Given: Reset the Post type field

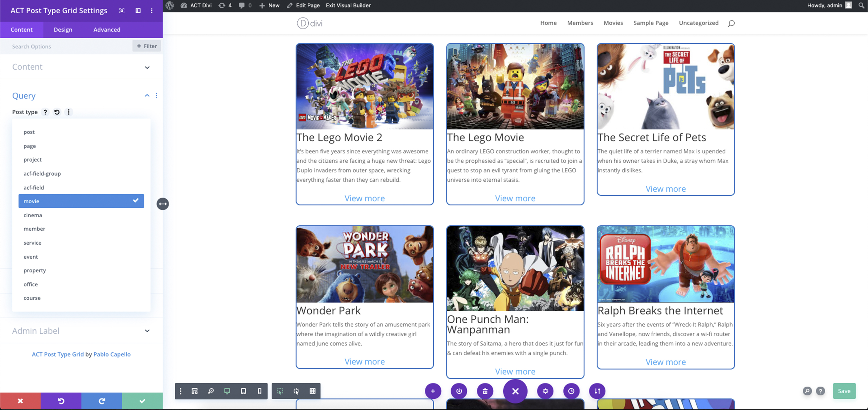Looking at the screenshot, I should [57, 112].
